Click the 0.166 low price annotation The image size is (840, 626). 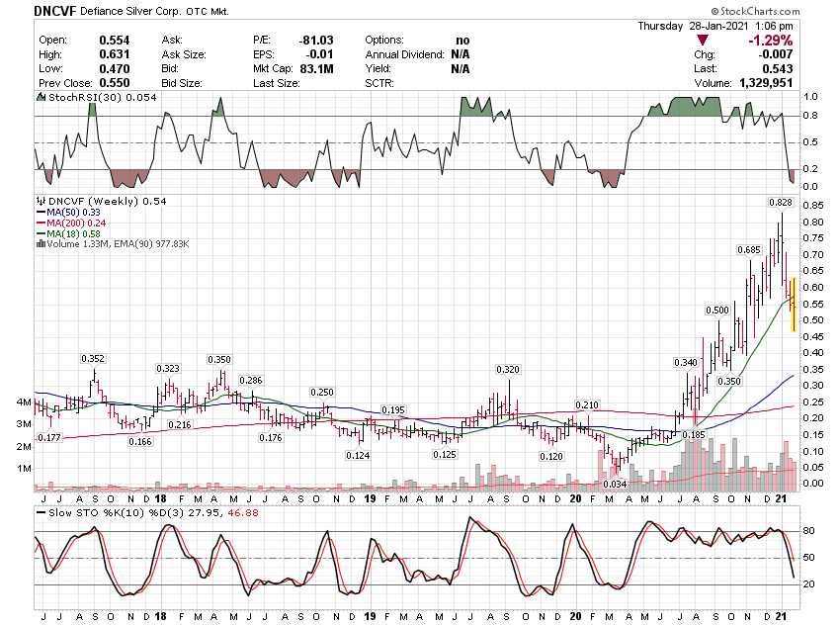[139, 442]
